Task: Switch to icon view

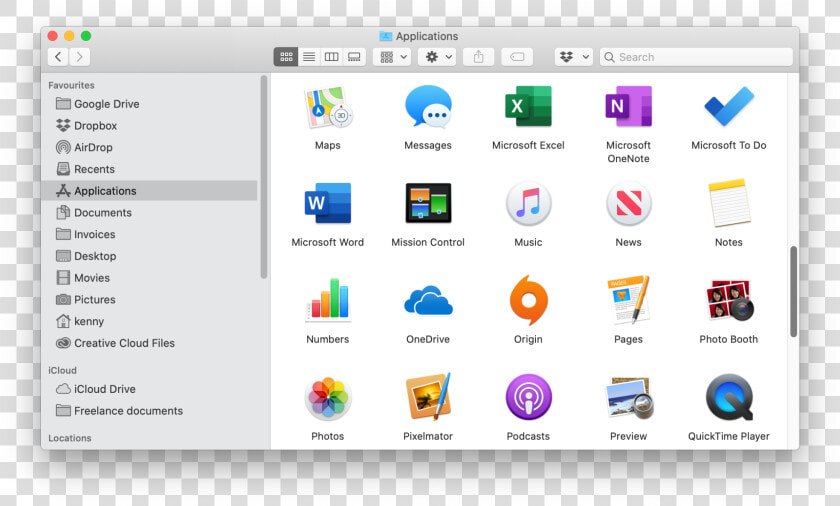Action: coord(286,57)
